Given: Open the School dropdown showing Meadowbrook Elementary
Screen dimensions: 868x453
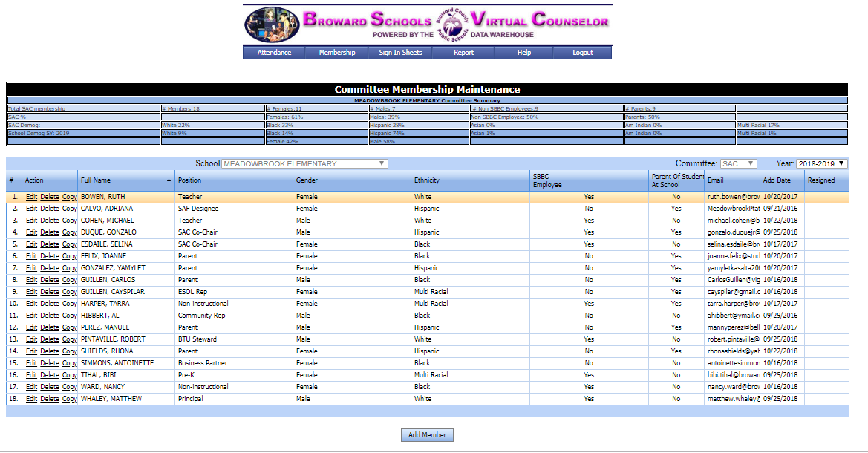Looking at the screenshot, I should pos(304,163).
